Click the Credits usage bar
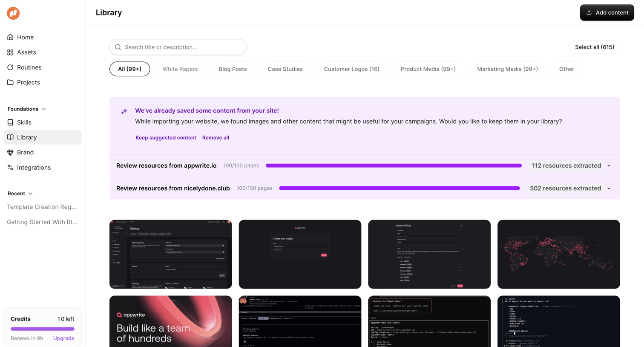Image resolution: width=644 pixels, height=347 pixels. pyautogui.click(x=43, y=329)
